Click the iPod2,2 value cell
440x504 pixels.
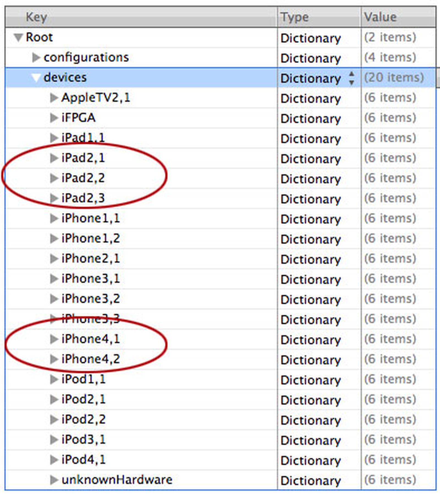click(390, 419)
